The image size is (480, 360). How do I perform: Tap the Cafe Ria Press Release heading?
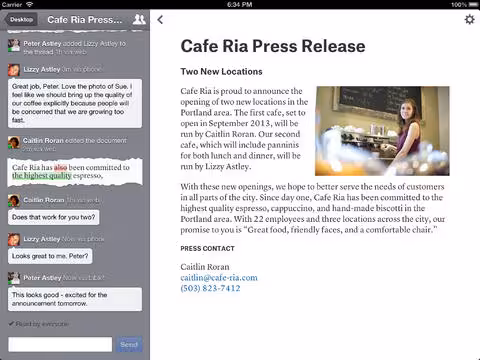pos(273,46)
